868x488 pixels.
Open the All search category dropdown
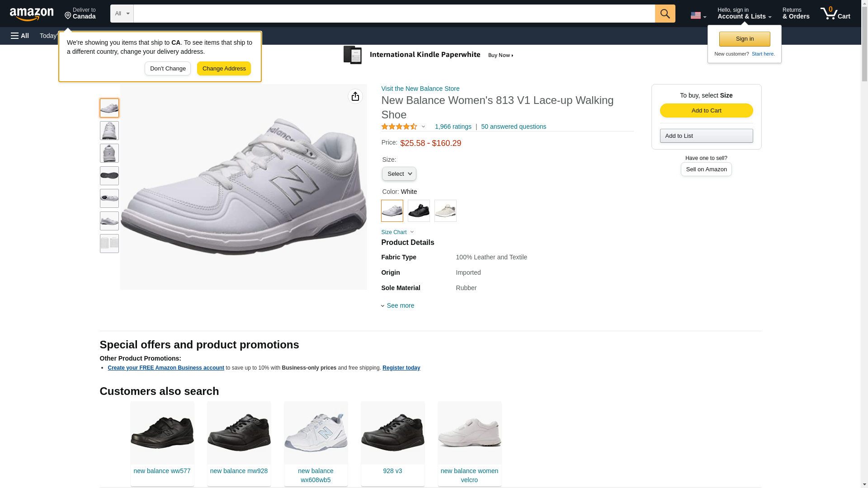click(x=122, y=14)
